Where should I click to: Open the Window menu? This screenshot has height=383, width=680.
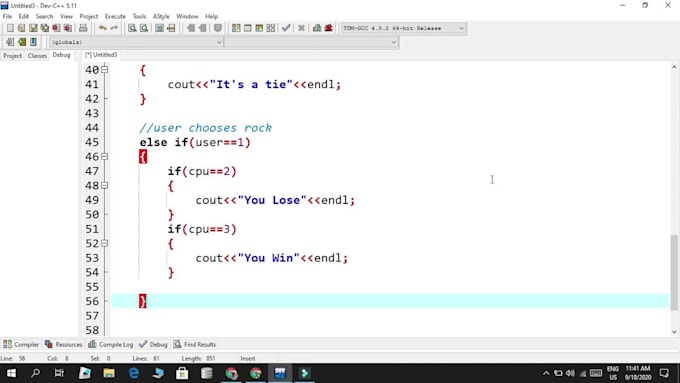[x=187, y=16]
